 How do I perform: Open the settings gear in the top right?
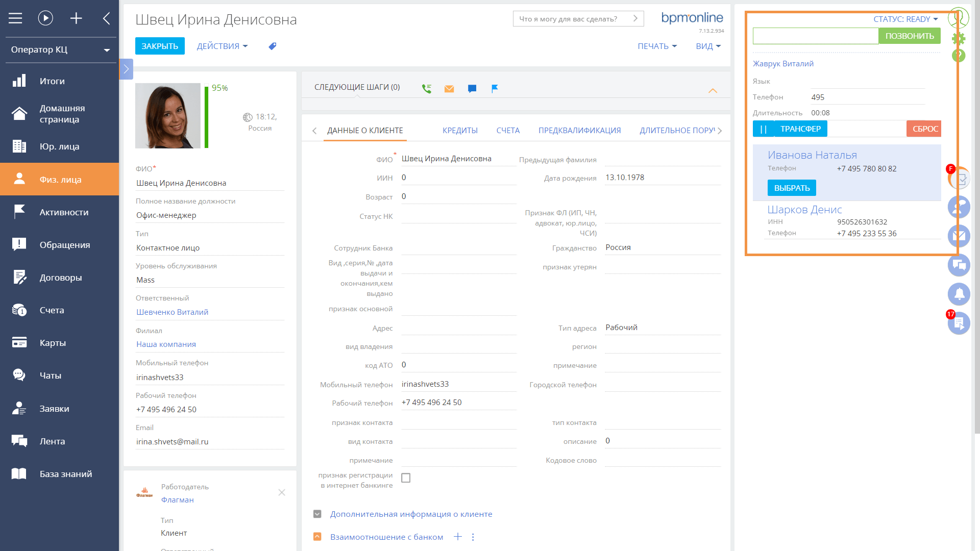click(959, 37)
